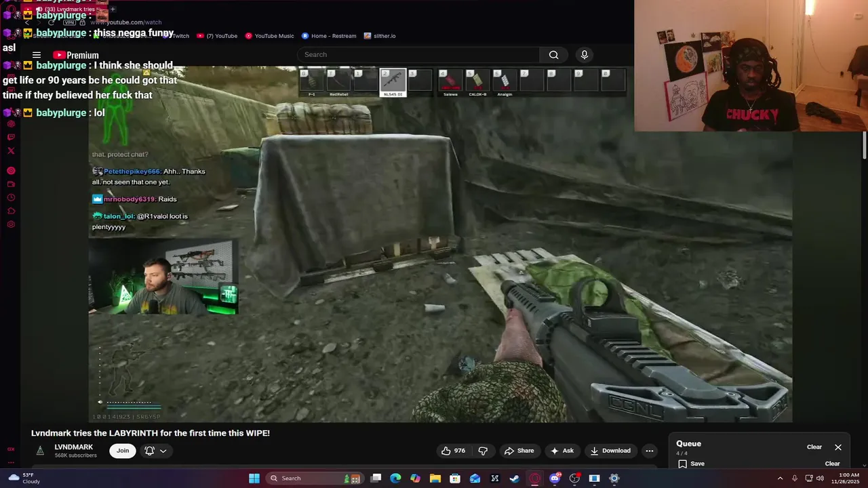868x488 pixels.
Task: Click the www.youtube.com/watch address bar
Action: coord(126,22)
